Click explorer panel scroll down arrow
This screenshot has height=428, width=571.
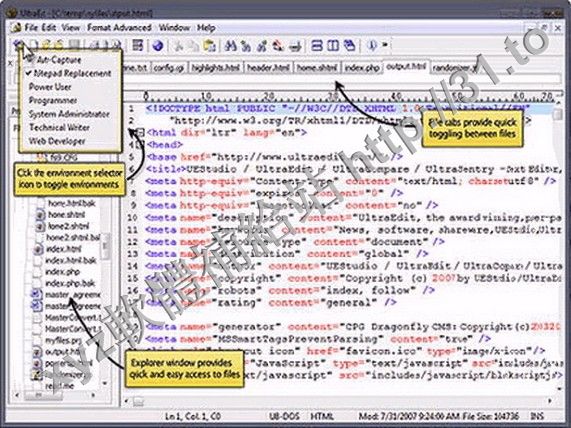(x=105, y=383)
